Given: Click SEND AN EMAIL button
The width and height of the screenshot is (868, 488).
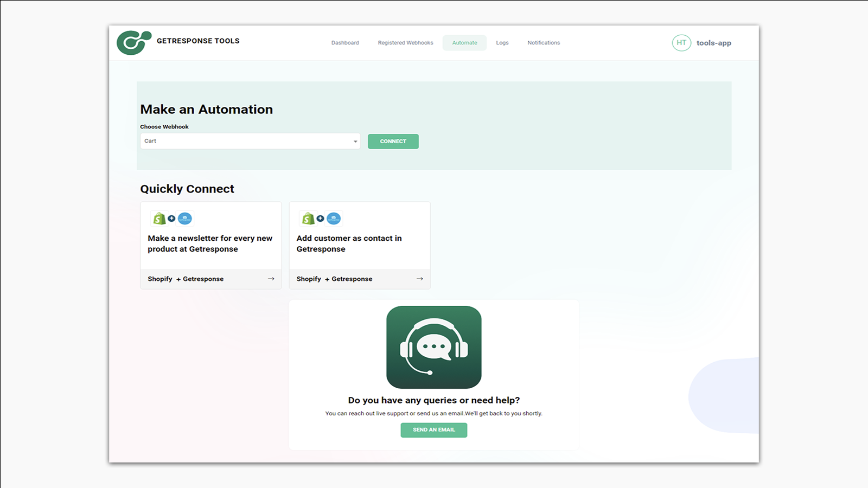Looking at the screenshot, I should [433, 429].
